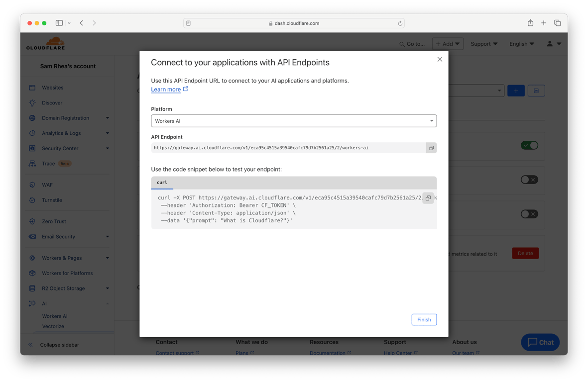Copy the API Endpoint URL
The image size is (588, 382).
click(x=431, y=147)
